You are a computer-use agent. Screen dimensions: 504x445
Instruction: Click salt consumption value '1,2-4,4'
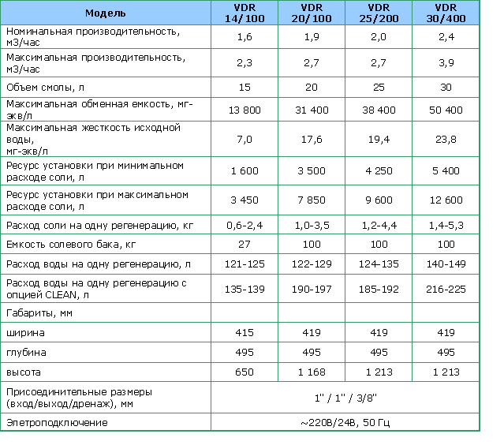pos(379,225)
